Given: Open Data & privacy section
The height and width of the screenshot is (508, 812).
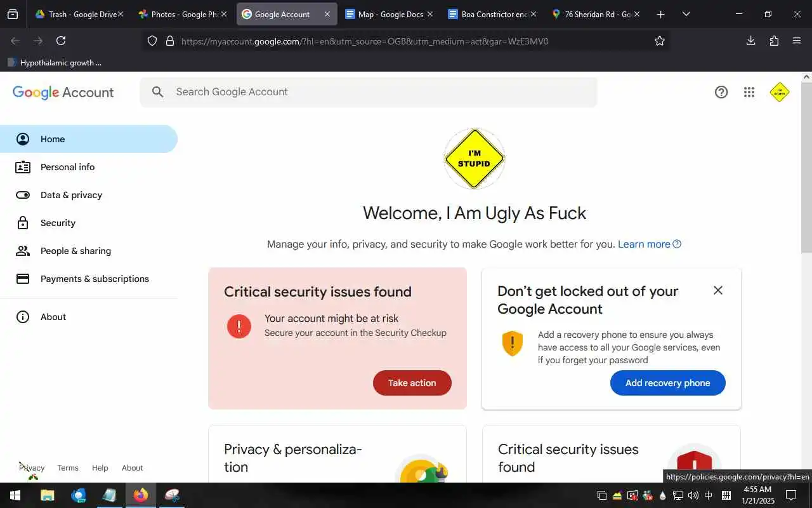Looking at the screenshot, I should click(x=89, y=195).
